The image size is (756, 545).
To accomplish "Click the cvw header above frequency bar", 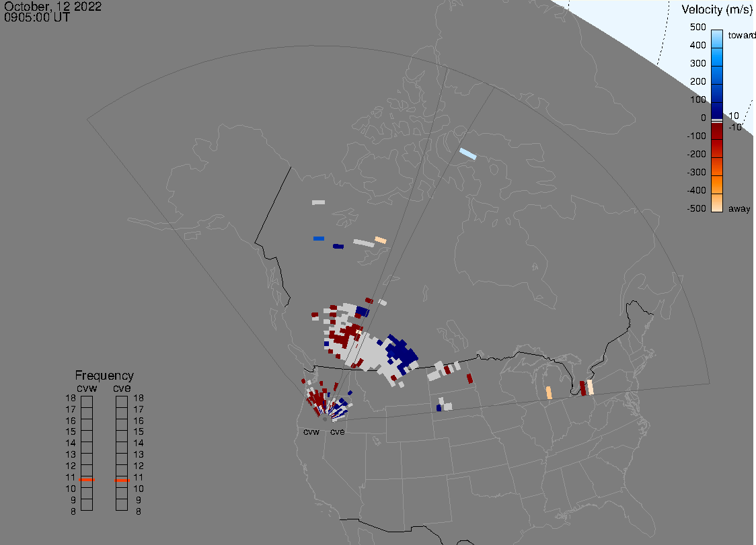I will pos(87,388).
